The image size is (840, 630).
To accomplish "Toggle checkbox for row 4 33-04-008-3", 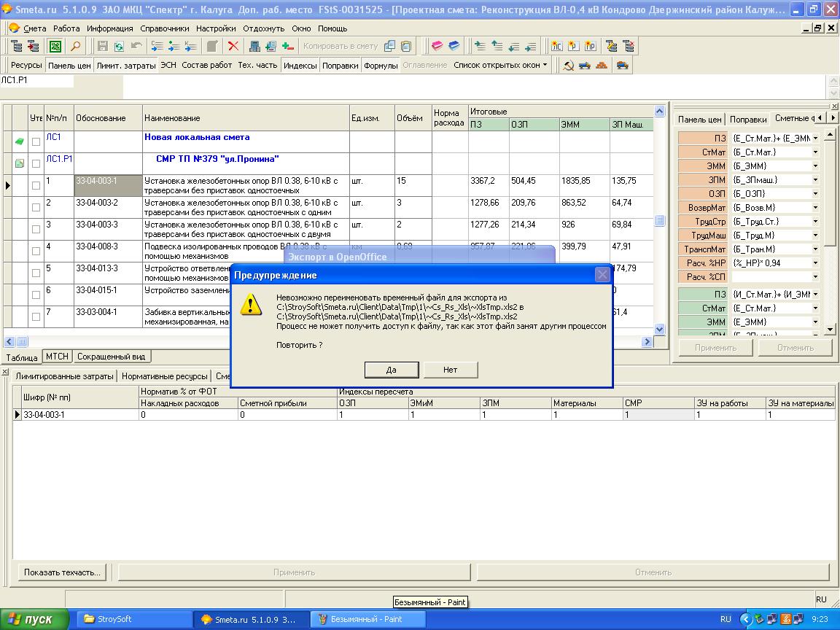I will pos(36,252).
